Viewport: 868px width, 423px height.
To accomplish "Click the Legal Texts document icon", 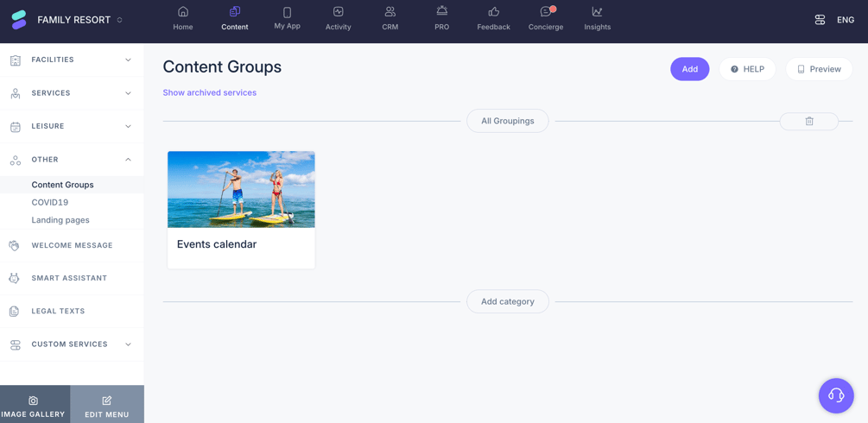I will 15,311.
